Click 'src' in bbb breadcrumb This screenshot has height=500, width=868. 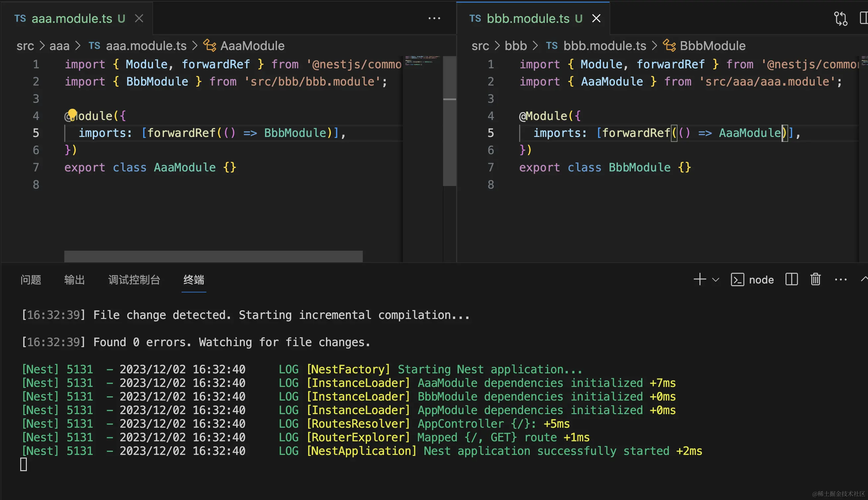(x=480, y=46)
